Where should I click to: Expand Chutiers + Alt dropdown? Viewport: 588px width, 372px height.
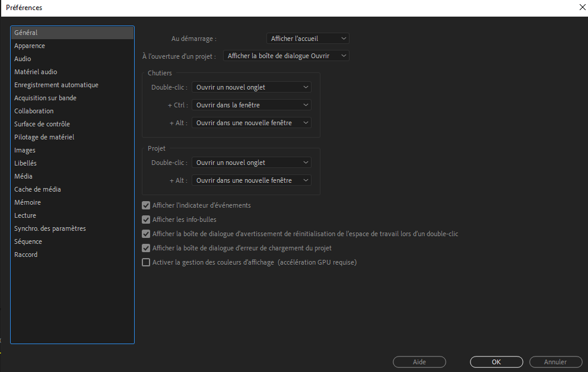point(251,123)
